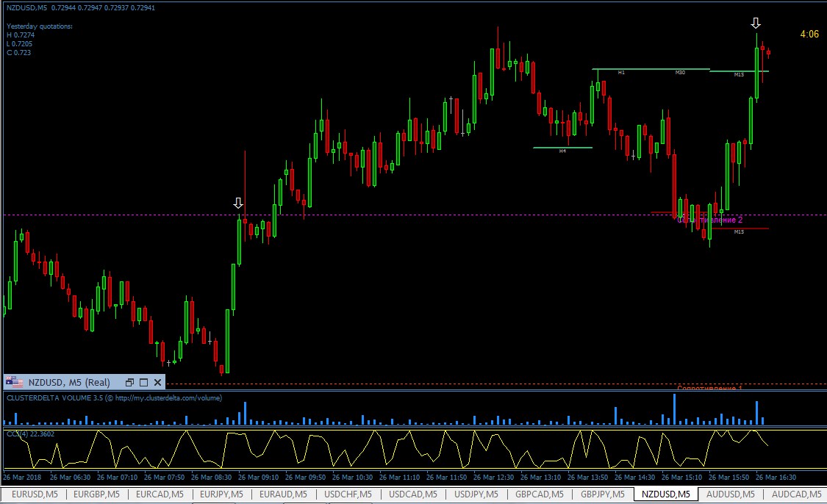Switch to the GBPCAD,M5 chart tab
This screenshot has width=827, height=504.
tap(540, 494)
